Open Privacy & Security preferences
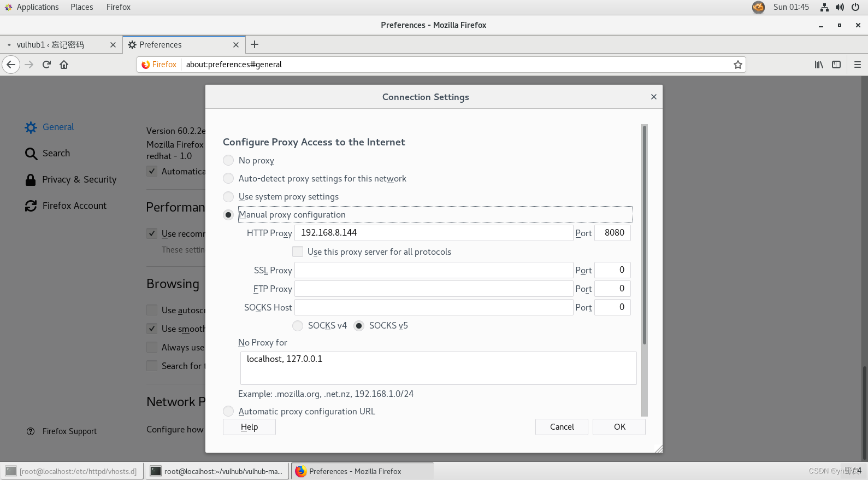This screenshot has height=480, width=868. (x=71, y=179)
